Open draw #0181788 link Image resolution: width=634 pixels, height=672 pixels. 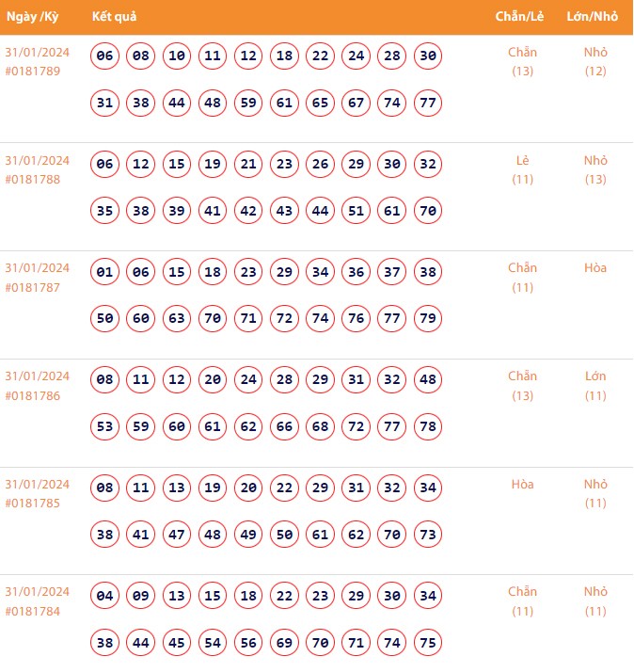coord(33,180)
